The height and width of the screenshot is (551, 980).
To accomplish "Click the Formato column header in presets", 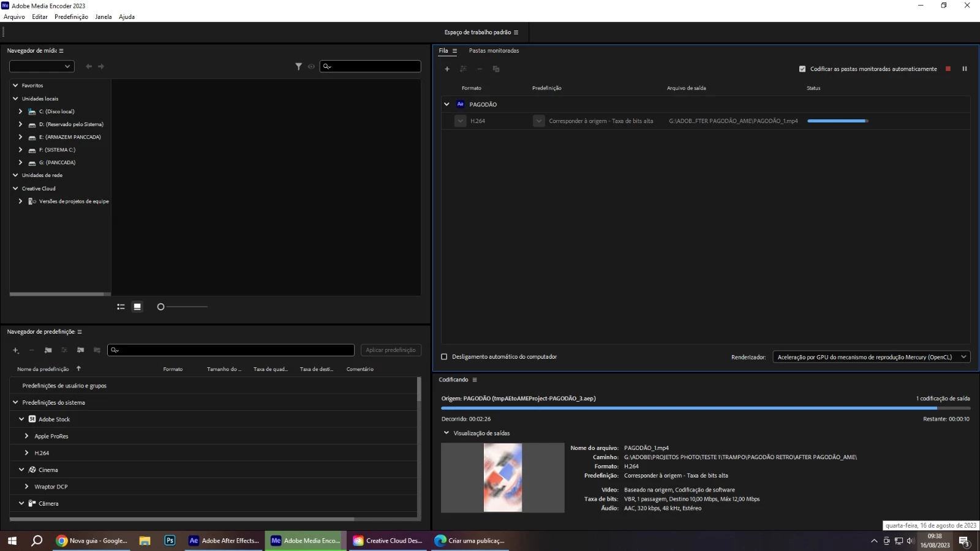I will click(173, 369).
